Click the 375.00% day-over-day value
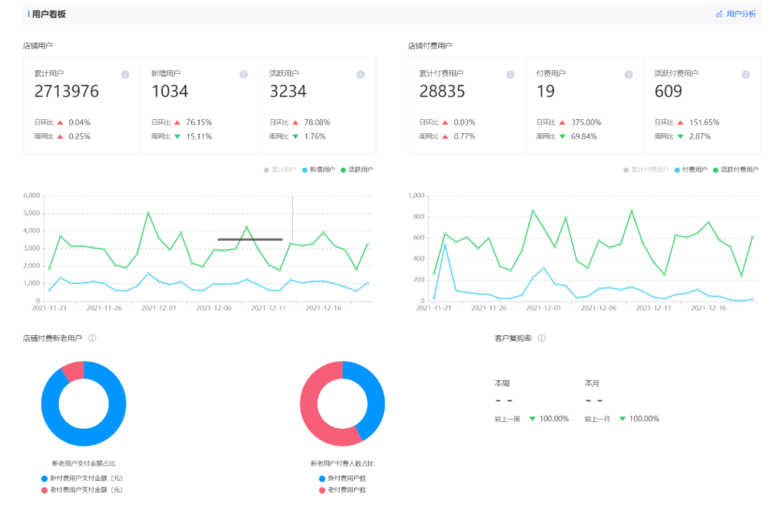 pos(586,122)
